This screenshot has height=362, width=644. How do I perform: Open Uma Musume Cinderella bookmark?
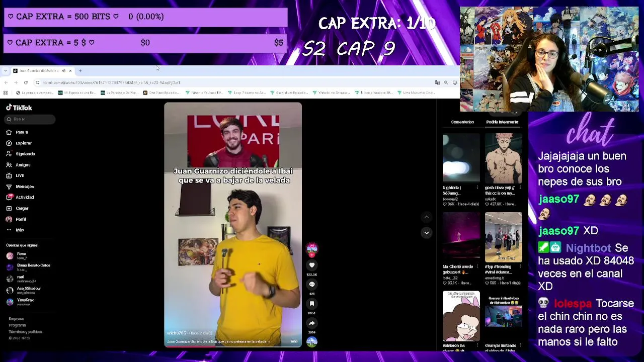(x=416, y=93)
